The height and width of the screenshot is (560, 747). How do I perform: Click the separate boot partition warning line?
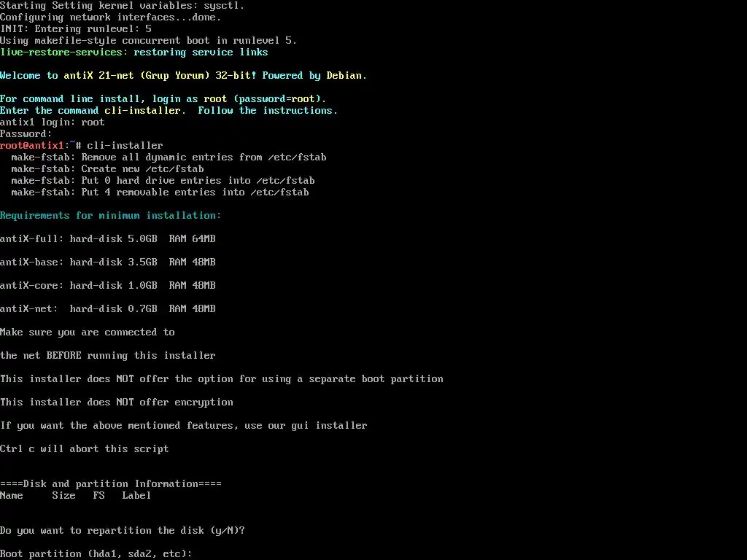click(x=222, y=378)
